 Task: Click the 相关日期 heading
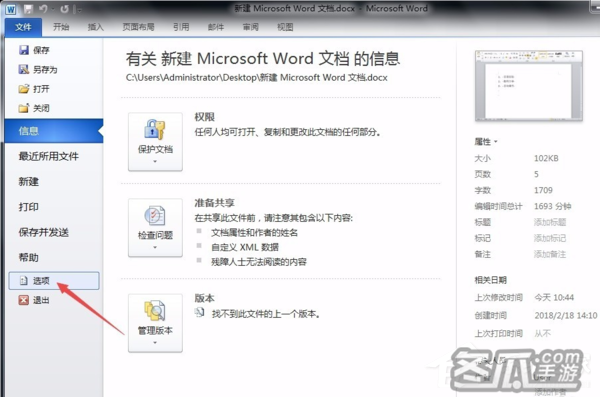pyautogui.click(x=491, y=280)
